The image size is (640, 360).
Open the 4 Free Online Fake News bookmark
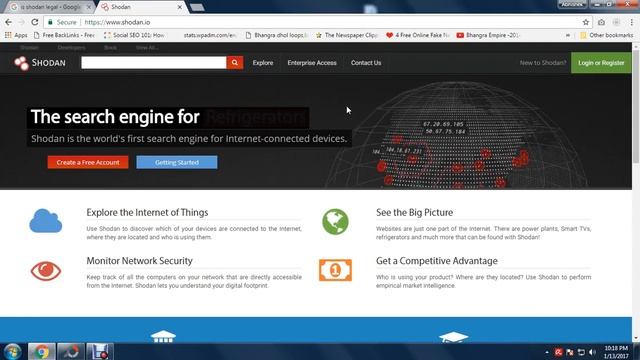pyautogui.click(x=418, y=35)
